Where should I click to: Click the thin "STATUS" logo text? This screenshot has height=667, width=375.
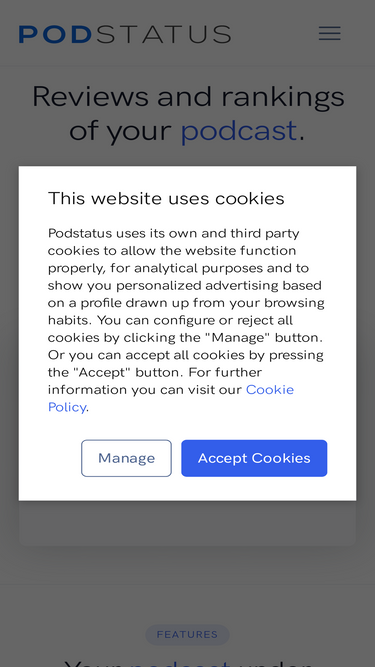pos(164,34)
